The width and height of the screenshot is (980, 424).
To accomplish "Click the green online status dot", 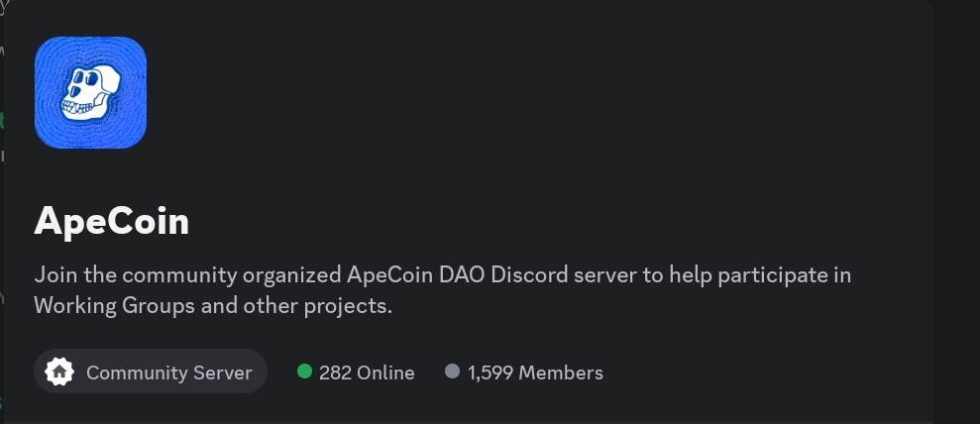I will click(x=304, y=371).
